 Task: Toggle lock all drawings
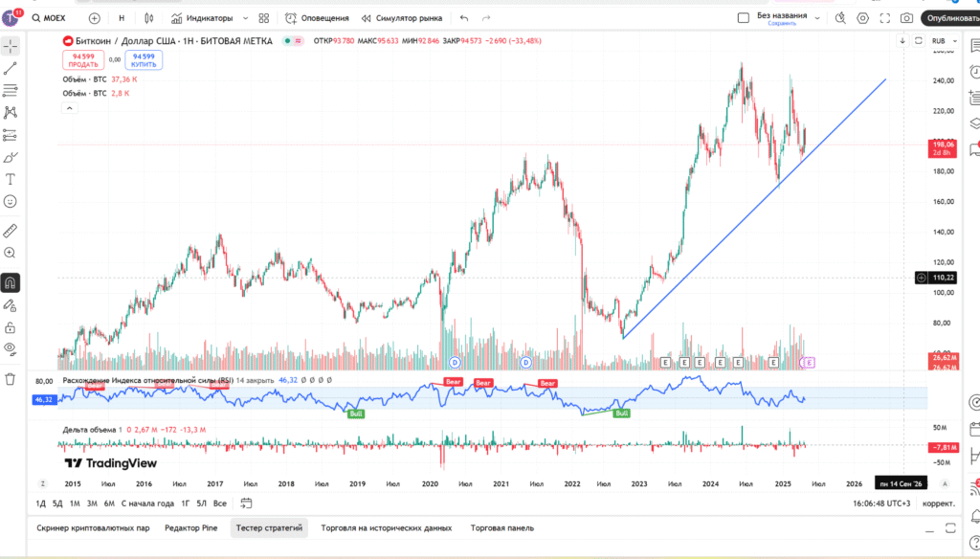(10, 327)
